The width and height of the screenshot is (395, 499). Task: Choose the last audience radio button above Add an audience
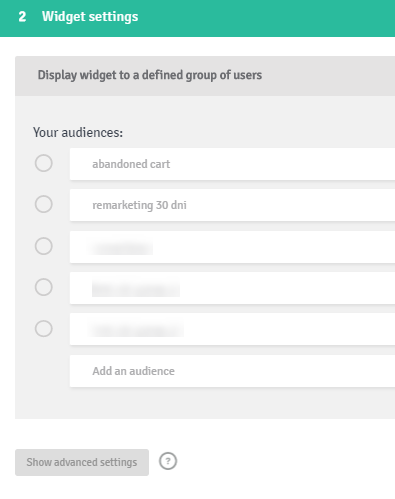point(44,329)
